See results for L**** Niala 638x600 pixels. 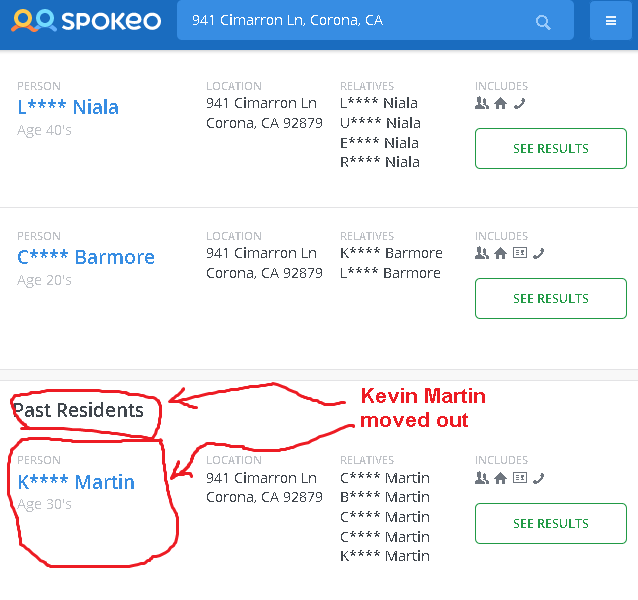tap(550, 149)
